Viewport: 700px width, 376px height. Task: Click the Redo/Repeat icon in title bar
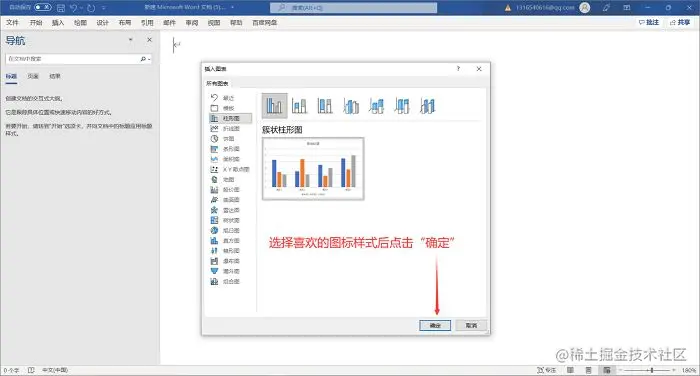(91, 8)
